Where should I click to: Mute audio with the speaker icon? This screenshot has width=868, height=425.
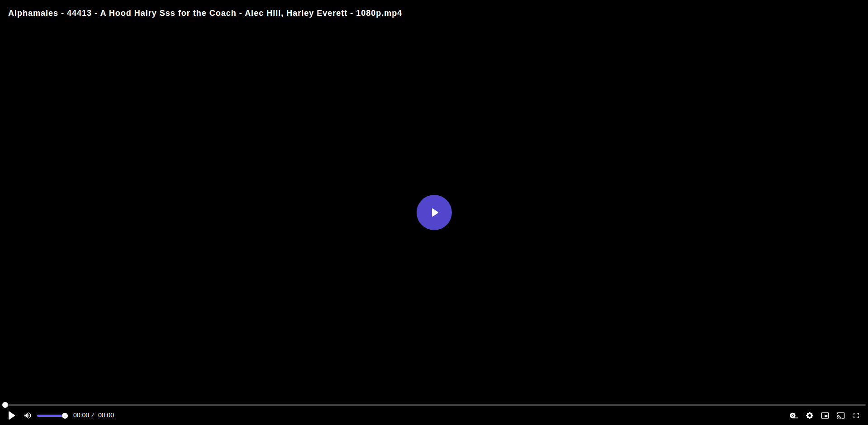pyautogui.click(x=28, y=416)
